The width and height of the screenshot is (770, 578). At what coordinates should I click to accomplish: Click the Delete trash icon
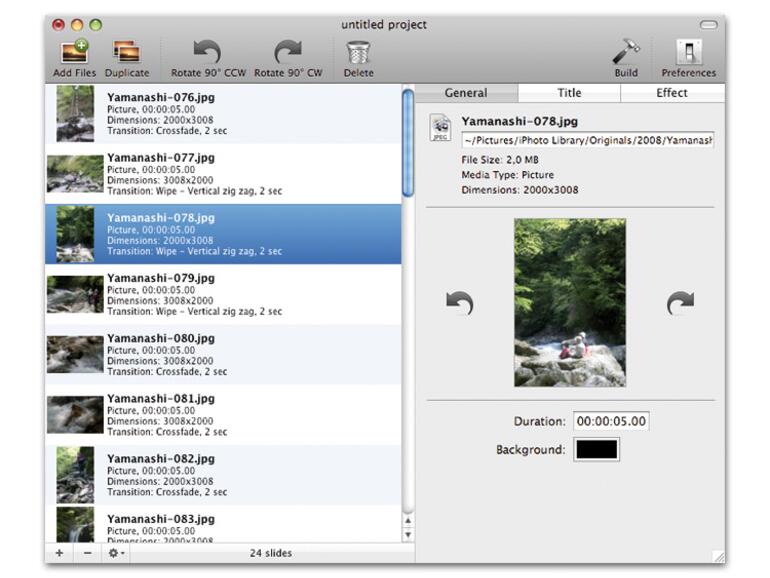[357, 52]
